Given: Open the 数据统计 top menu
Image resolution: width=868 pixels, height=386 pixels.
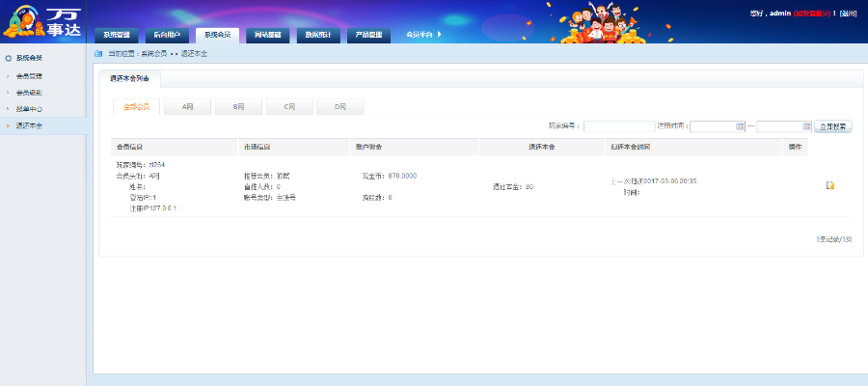Looking at the screenshot, I should pyautogui.click(x=317, y=35).
